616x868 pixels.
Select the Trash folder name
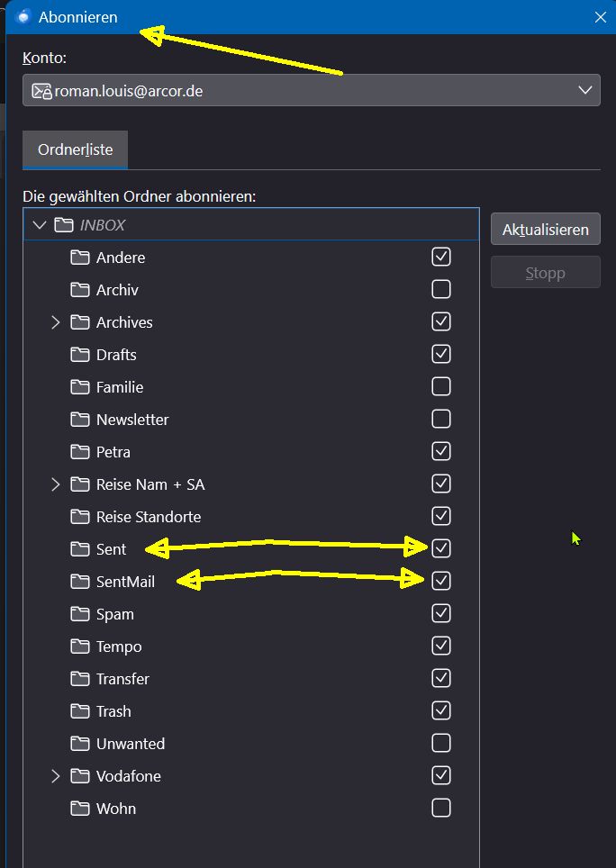(x=113, y=711)
